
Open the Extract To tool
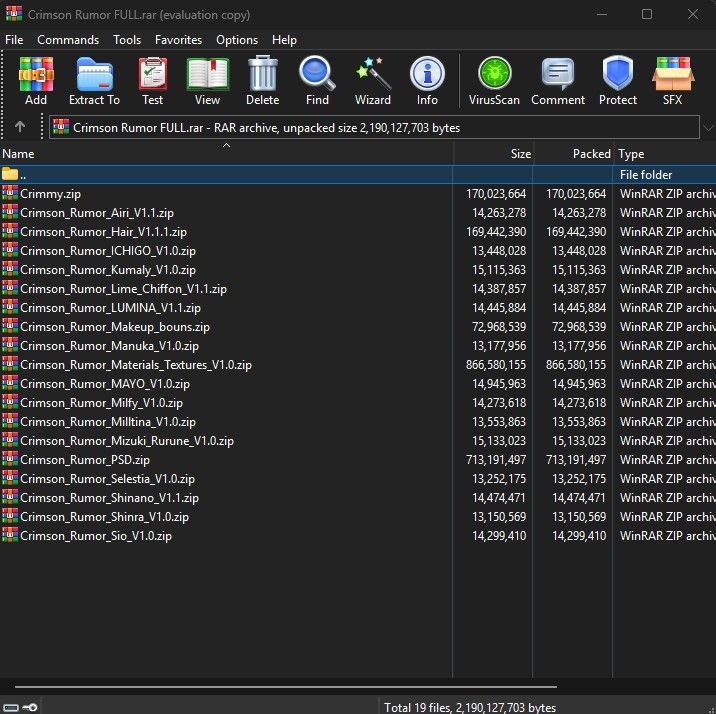tap(95, 81)
